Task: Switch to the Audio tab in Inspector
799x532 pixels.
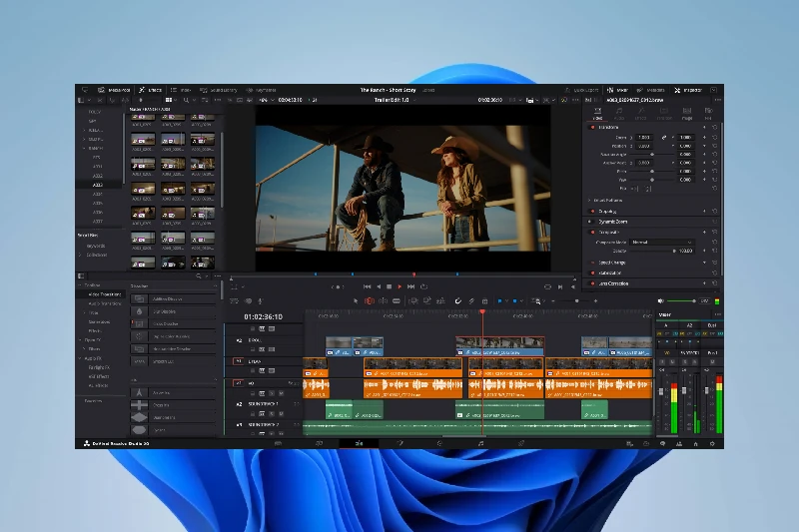Action: click(618, 114)
